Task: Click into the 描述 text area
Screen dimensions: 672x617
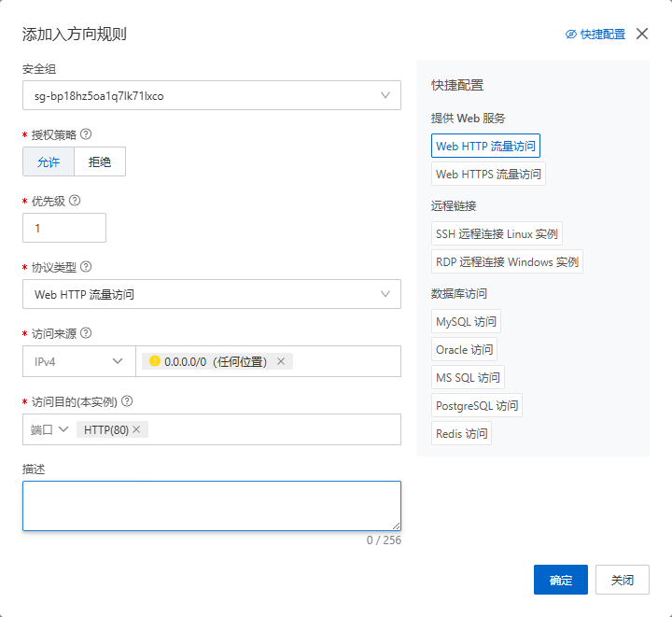Action: pyautogui.click(x=212, y=506)
